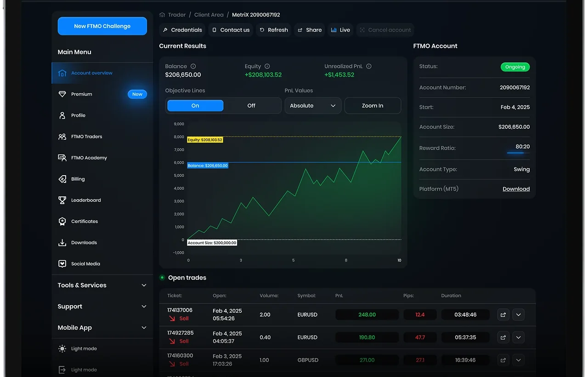Viewport: 588px width, 377px height.
Task: Open the Absolute PnL Values dropdown
Action: pyautogui.click(x=313, y=106)
